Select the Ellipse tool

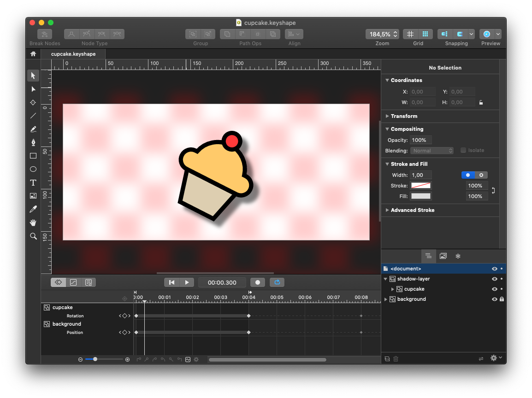33,169
